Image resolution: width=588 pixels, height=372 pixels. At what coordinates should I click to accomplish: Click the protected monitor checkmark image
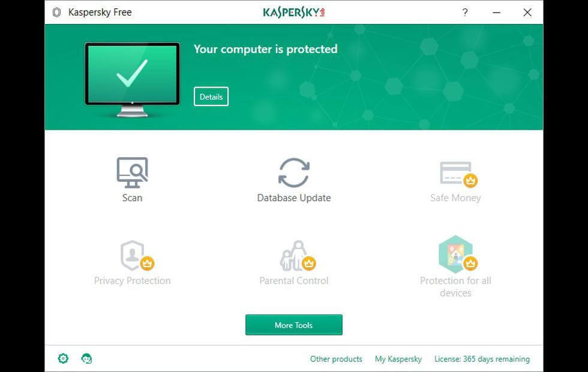coord(132,79)
